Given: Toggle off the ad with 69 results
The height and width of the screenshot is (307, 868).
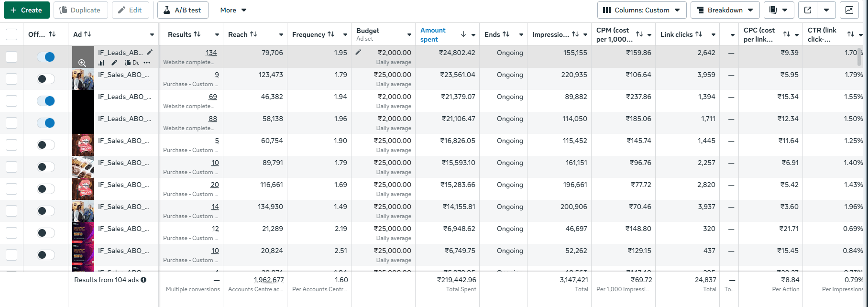Looking at the screenshot, I should (46, 101).
